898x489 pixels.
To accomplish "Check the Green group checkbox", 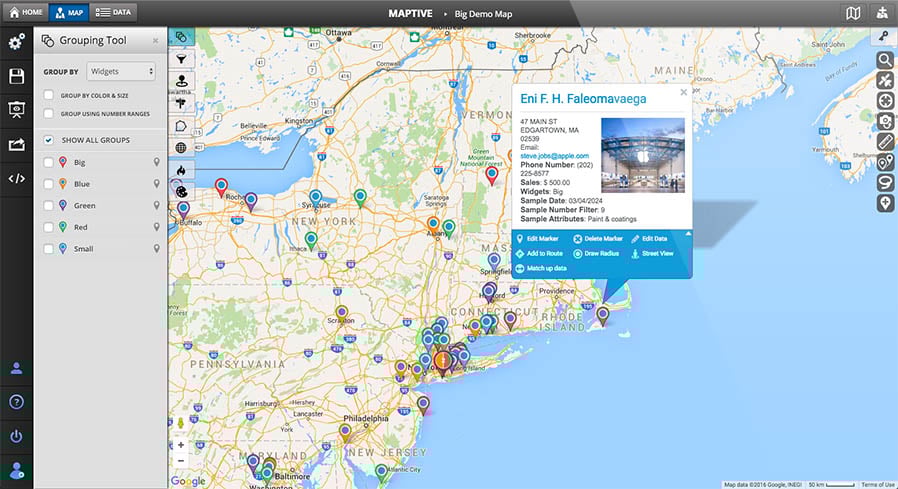I will (49, 206).
